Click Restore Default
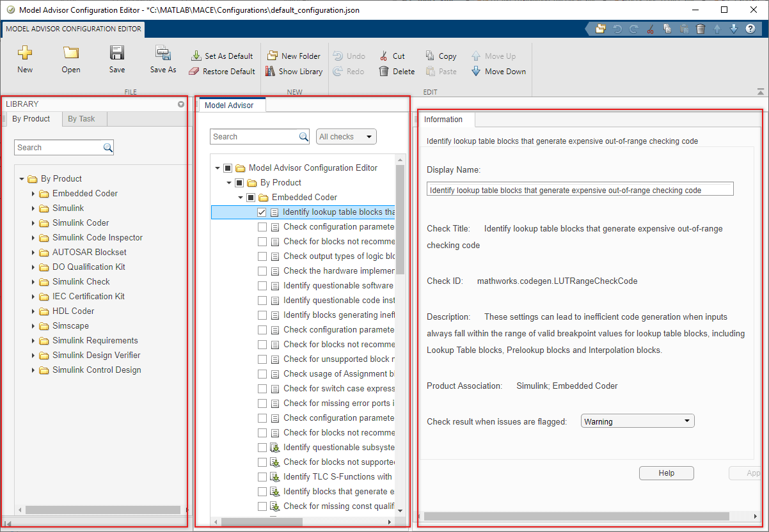This screenshot has height=532, width=769. click(222, 72)
